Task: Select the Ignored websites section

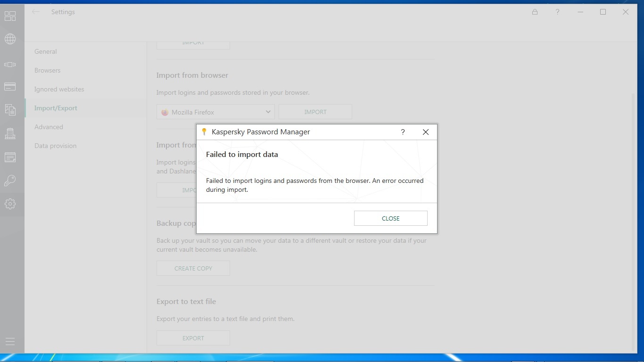Action: point(59,89)
